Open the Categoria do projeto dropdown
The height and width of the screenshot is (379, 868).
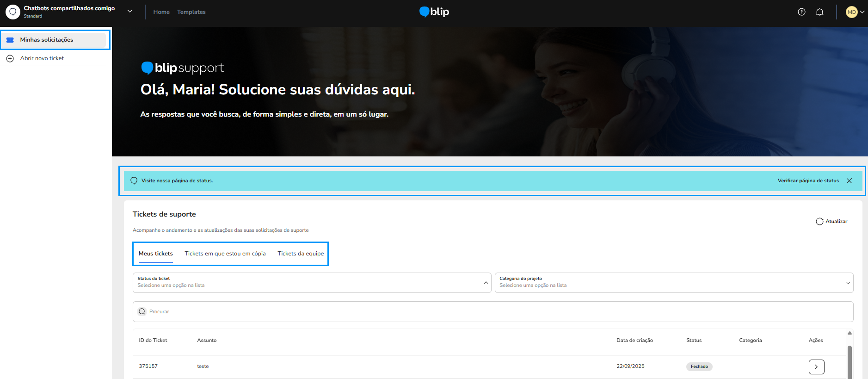674,283
